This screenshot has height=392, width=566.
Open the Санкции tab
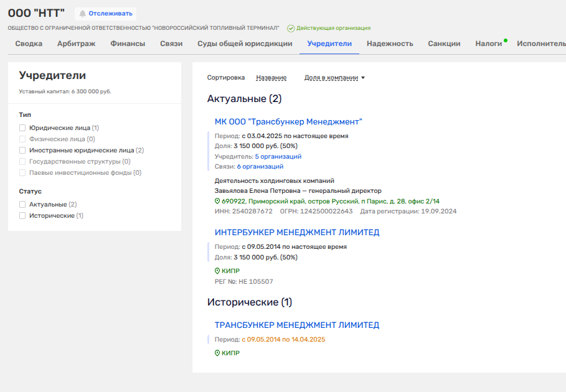[444, 44]
